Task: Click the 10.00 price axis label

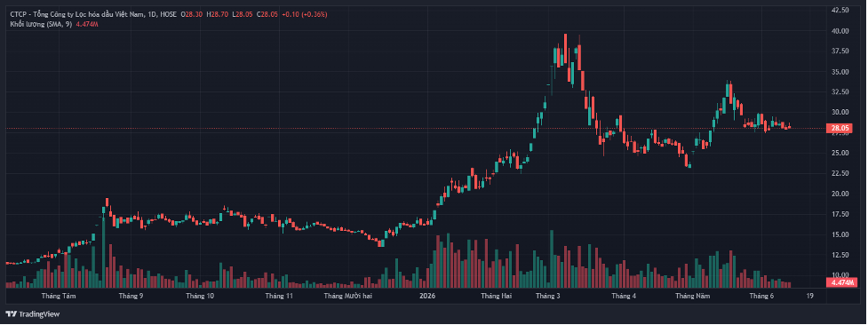Action: [840, 275]
